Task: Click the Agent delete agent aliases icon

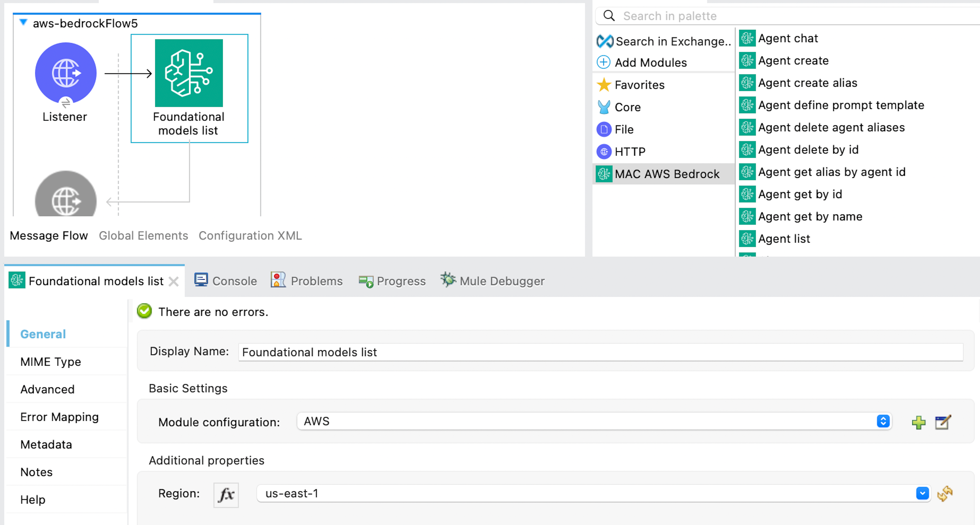Action: [747, 127]
